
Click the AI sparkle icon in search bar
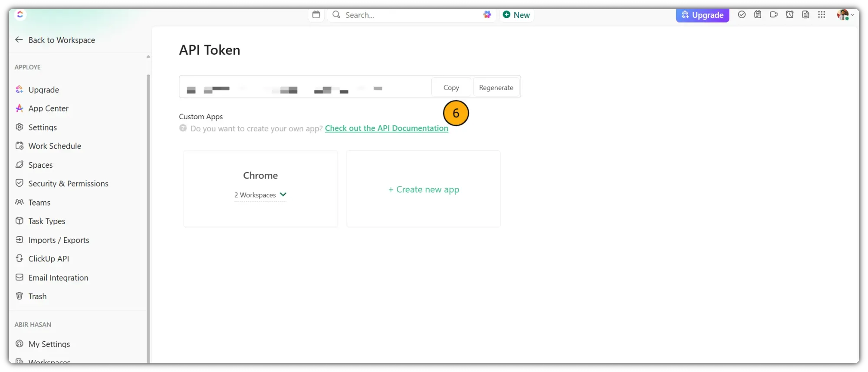click(x=487, y=15)
